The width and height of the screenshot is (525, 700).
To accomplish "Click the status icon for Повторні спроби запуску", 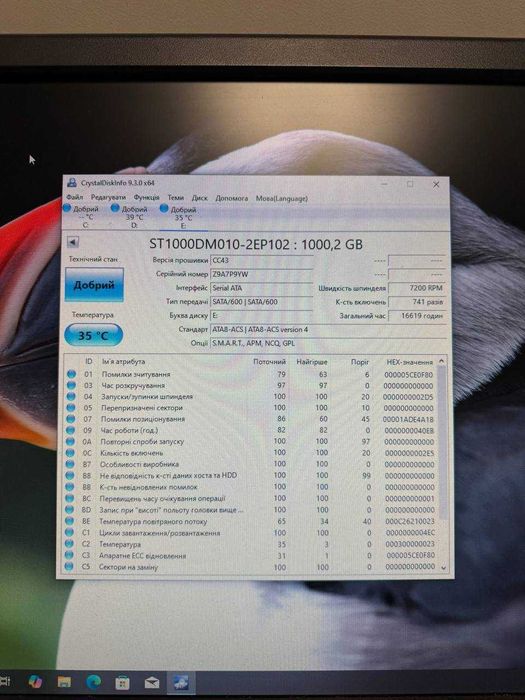I will (x=70, y=442).
